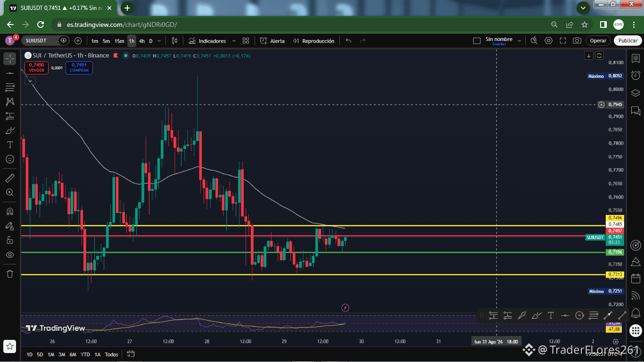This screenshot has width=644, height=362.
Task: Open the object tree layers panel
Action: (636, 93)
